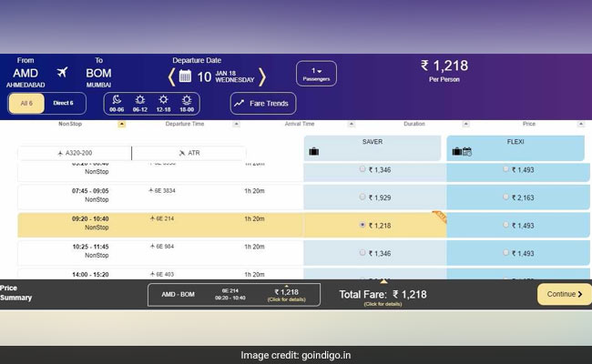Click the airplane icon between AMD and BOM

[62, 72]
